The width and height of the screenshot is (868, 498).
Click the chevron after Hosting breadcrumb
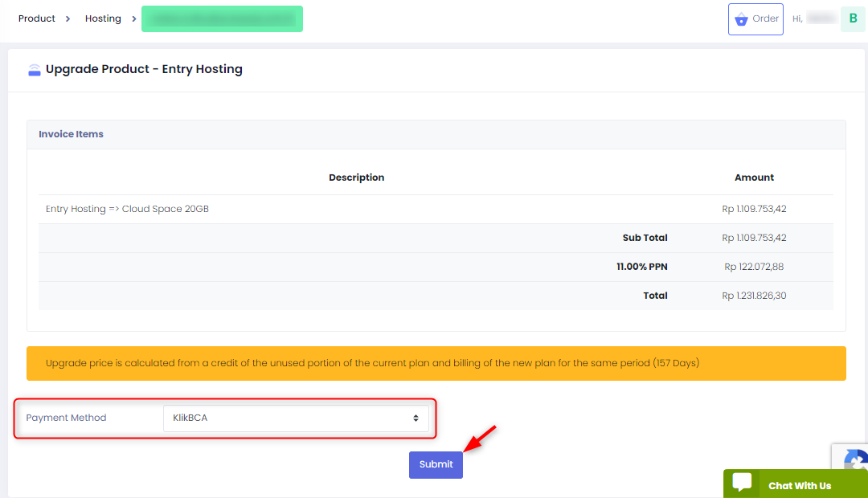pos(134,18)
